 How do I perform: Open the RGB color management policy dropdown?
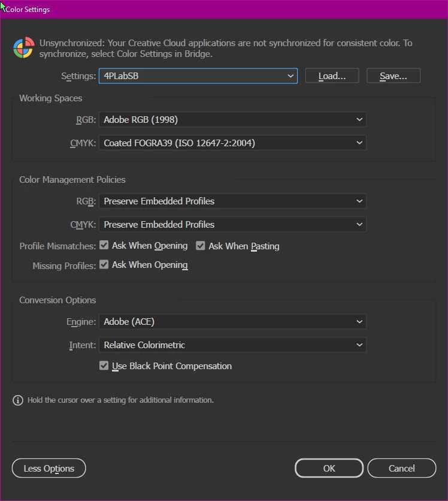coord(232,201)
